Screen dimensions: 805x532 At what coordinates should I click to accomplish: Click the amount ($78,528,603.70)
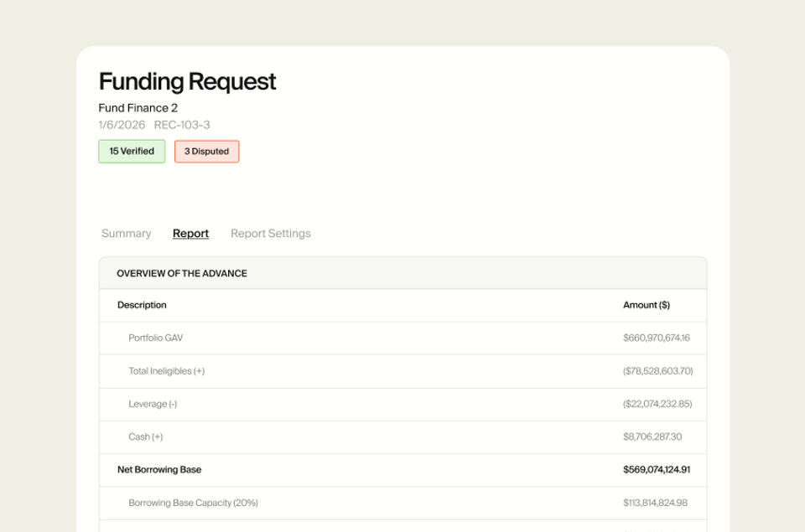(657, 371)
